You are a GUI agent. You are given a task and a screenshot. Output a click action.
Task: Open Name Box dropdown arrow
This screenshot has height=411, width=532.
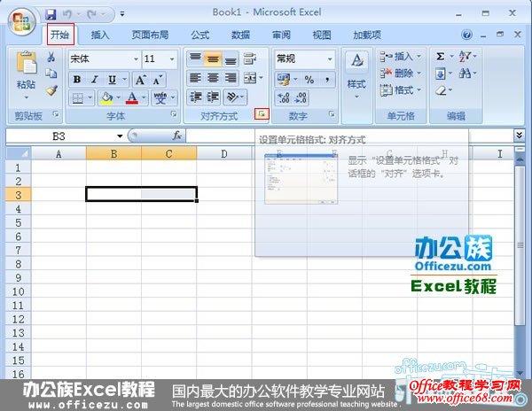tap(120, 136)
